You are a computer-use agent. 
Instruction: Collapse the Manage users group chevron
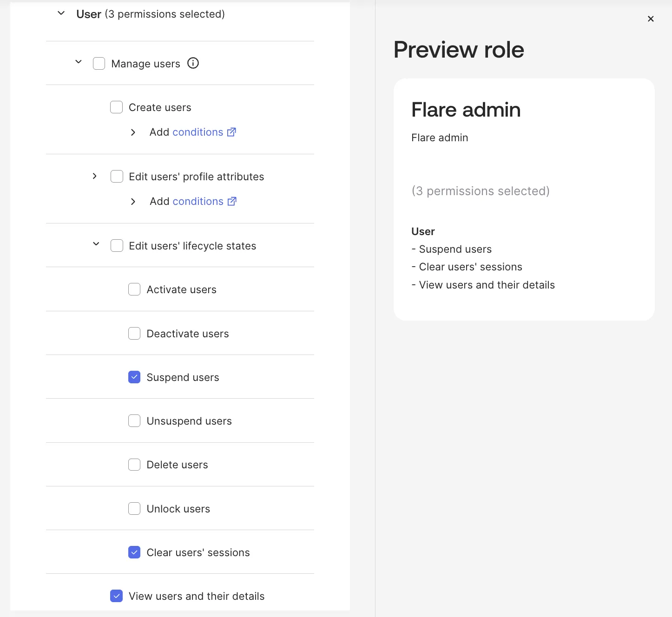(79, 62)
